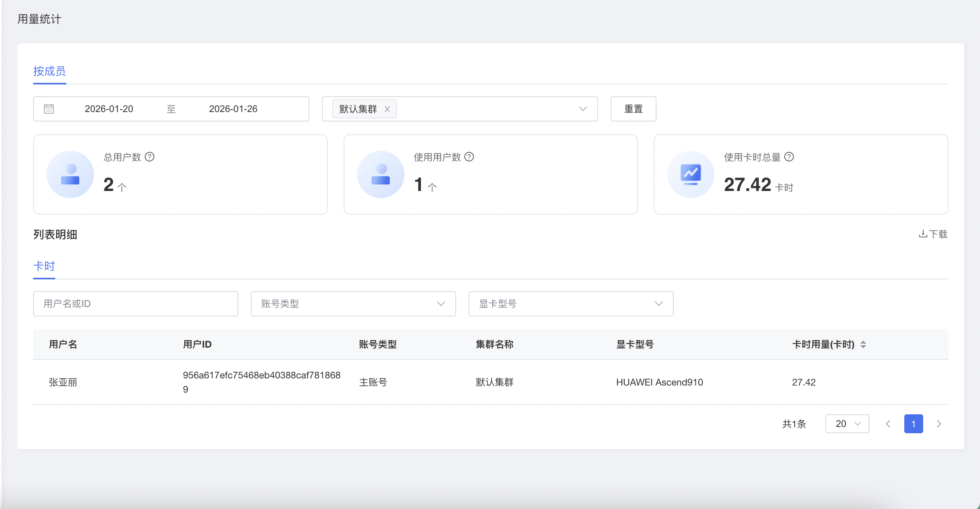Switch to the 按成员 tab
Screen dimensions: 980x509
[x=49, y=71]
